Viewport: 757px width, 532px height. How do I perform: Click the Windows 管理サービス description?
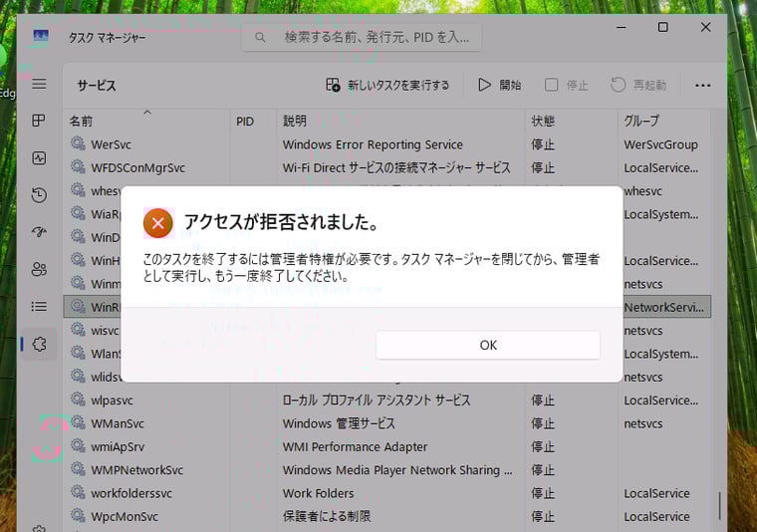[x=339, y=423]
